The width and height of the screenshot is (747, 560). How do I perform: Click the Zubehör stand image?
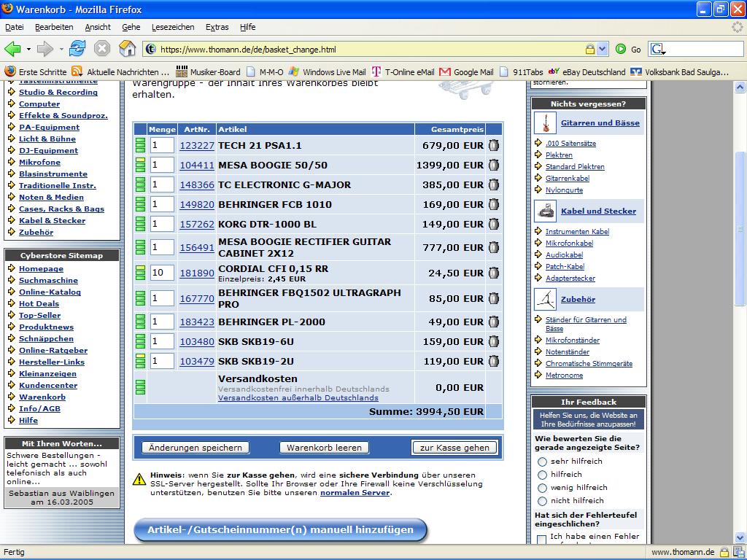click(546, 299)
